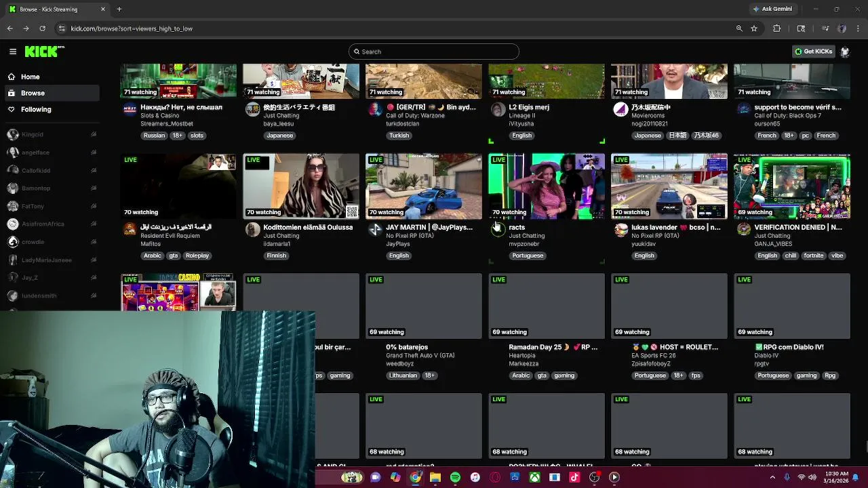Viewport: 868px width, 488px height.
Task: Open the hamburger menu beside Kick logo
Action: click(x=13, y=52)
